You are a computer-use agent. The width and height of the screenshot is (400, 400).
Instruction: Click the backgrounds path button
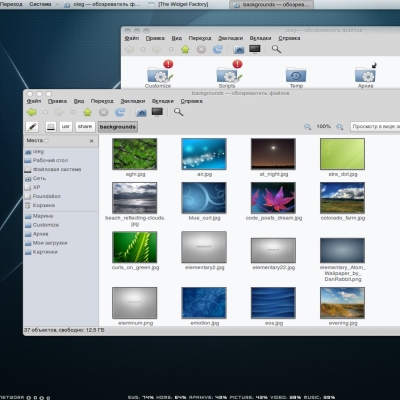coord(118,127)
